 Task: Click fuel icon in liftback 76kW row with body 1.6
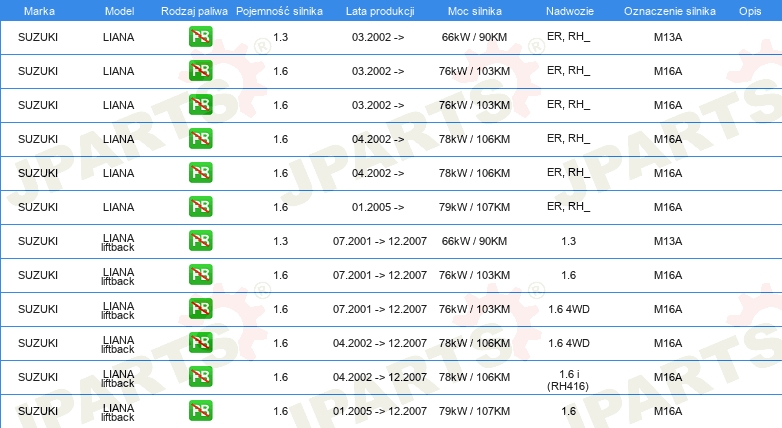point(200,274)
